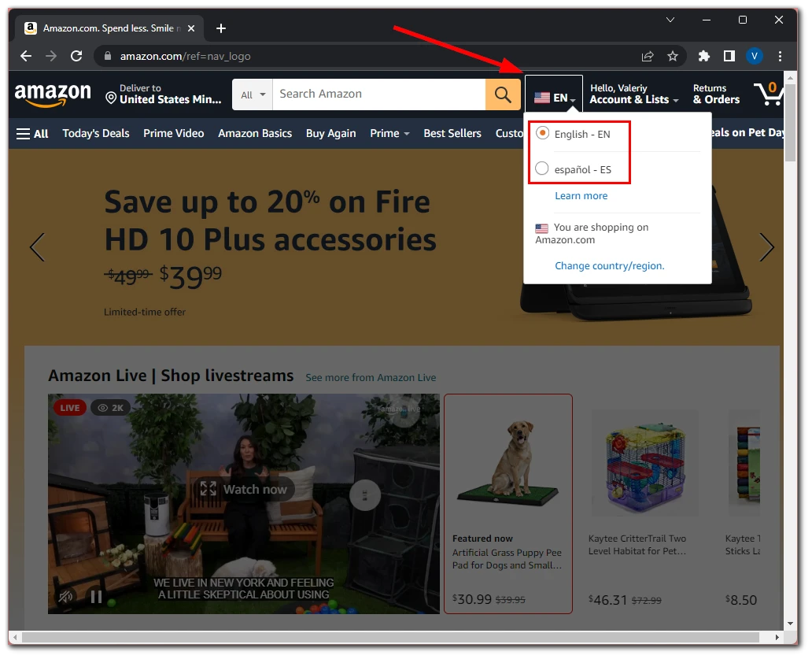Select the English - EN radio button

point(541,134)
